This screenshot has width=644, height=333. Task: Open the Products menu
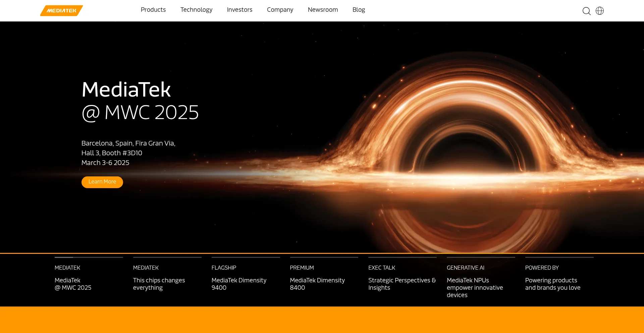(x=153, y=10)
